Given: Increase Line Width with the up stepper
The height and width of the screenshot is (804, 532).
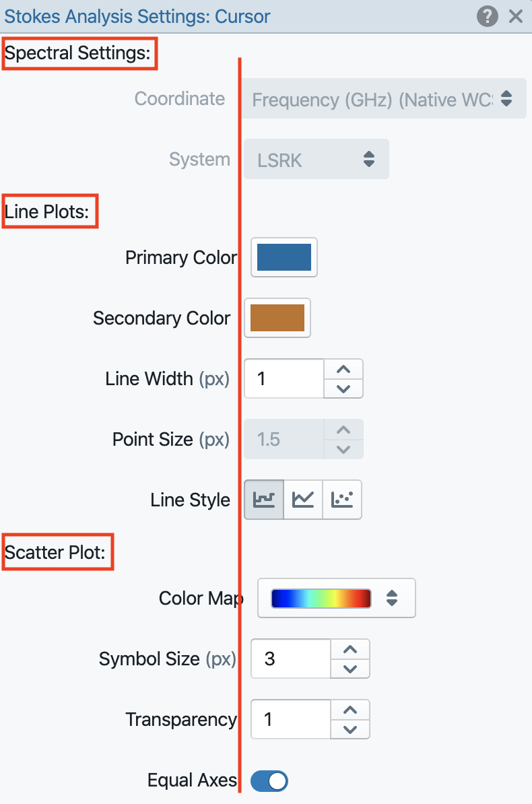Looking at the screenshot, I should pyautogui.click(x=343, y=369).
